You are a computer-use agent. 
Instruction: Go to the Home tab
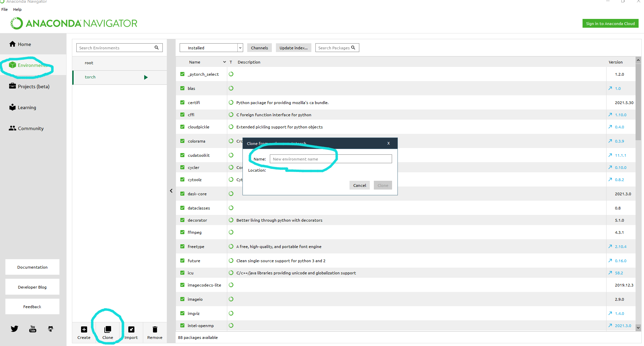pyautogui.click(x=33, y=44)
